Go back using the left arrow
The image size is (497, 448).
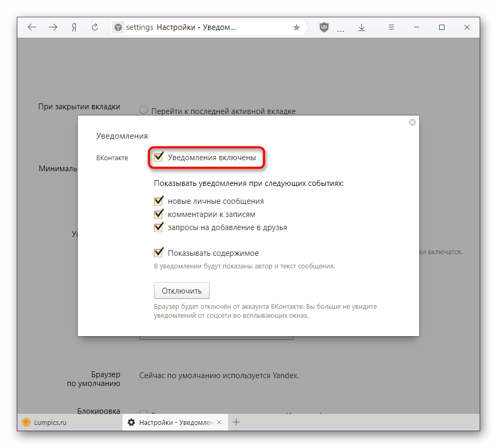pos(32,27)
